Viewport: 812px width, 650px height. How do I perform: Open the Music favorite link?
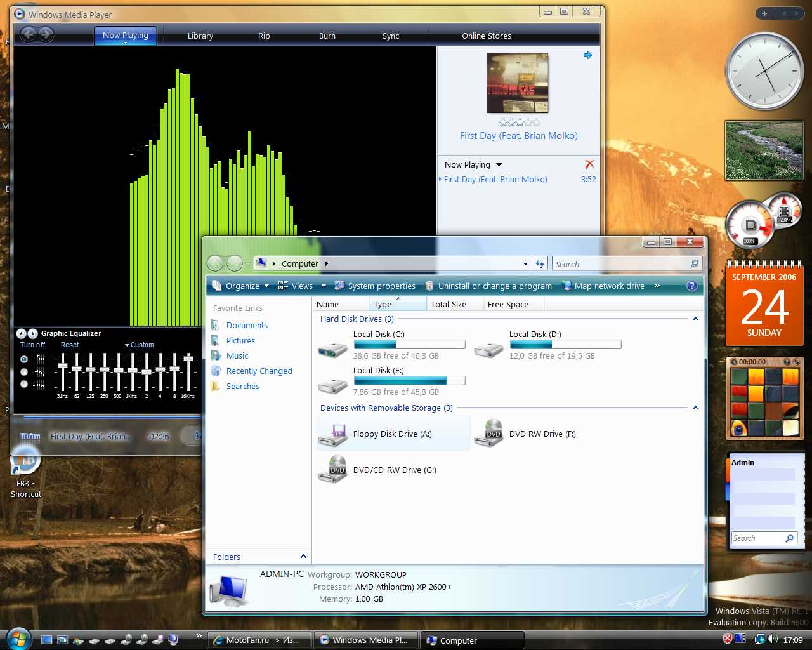point(237,355)
